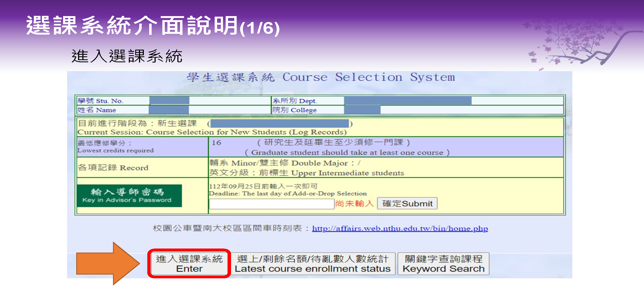Select the Minor/Double Major record line
644x292 pixels.
click(285, 163)
